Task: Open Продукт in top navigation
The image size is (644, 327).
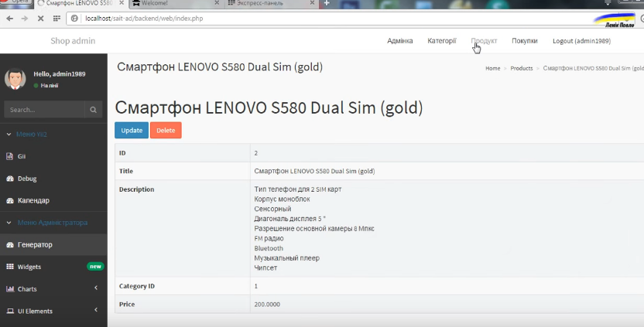Action: pyautogui.click(x=484, y=41)
